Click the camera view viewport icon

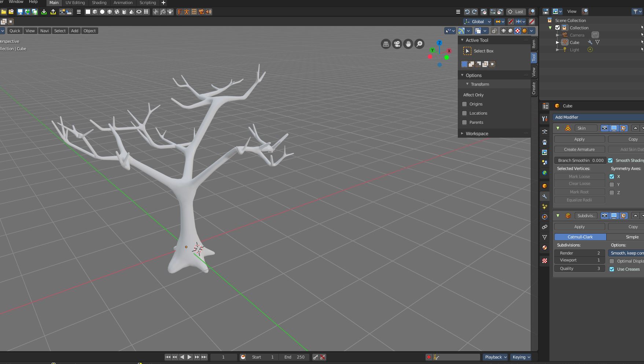pos(397,44)
